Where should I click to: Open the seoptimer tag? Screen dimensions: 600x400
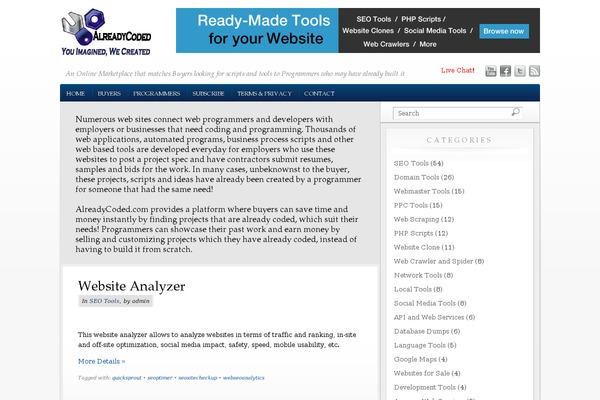pos(160,378)
